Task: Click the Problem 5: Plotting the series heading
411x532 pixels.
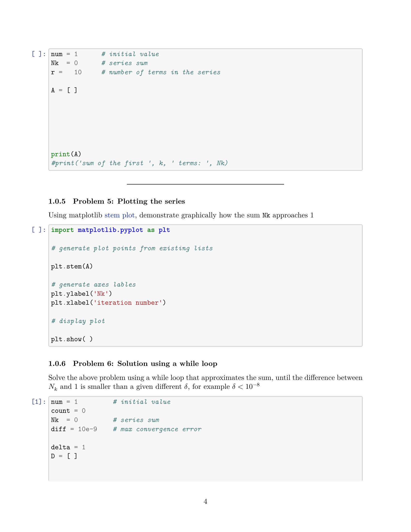Action: tap(117, 201)
